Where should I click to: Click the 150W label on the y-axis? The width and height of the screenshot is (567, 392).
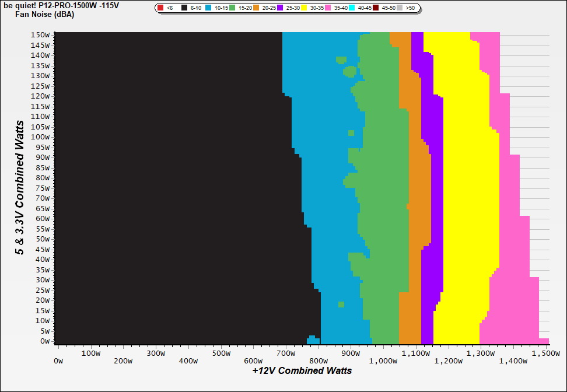[40, 34]
